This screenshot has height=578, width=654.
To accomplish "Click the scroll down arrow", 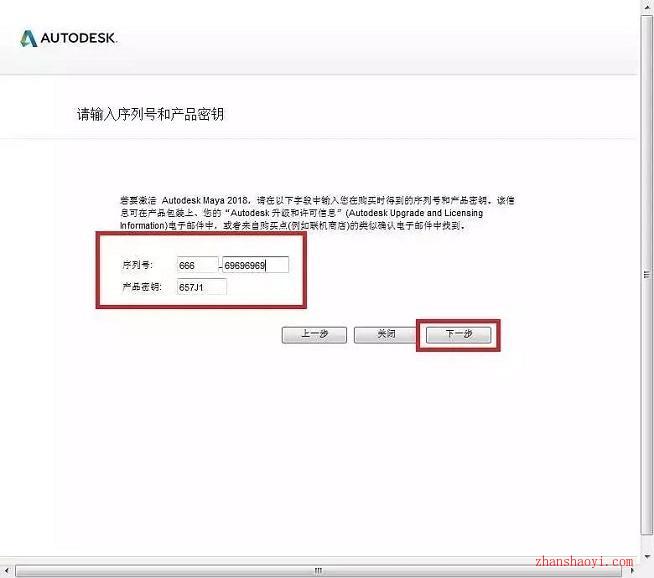I will click(x=647, y=556).
